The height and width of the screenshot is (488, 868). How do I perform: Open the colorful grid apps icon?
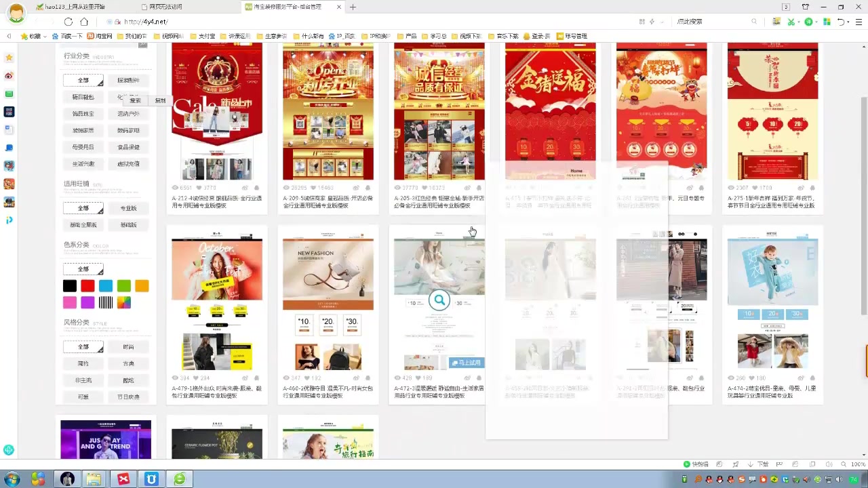click(x=827, y=22)
